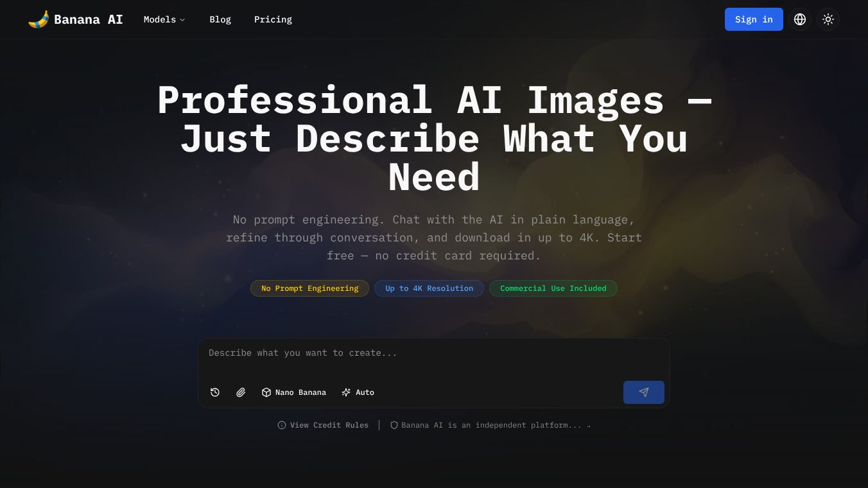Viewport: 868px width, 488px height.
Task: Click the cube icon beside Nano Banana
Action: click(x=266, y=392)
